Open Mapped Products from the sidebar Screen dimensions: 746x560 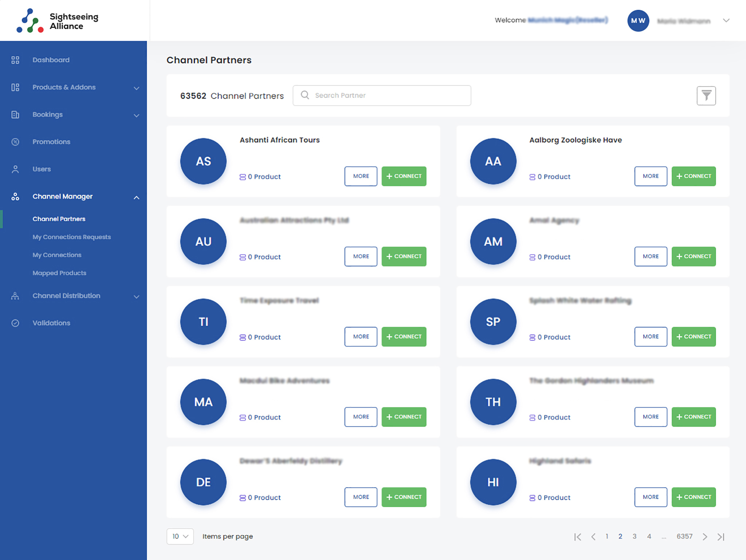coord(59,273)
